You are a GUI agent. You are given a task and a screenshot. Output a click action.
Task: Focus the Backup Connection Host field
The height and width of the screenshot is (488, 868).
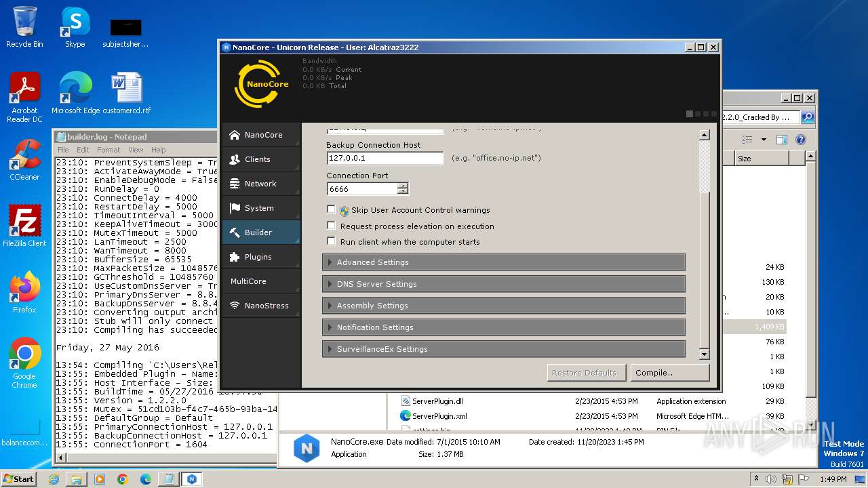(x=384, y=158)
